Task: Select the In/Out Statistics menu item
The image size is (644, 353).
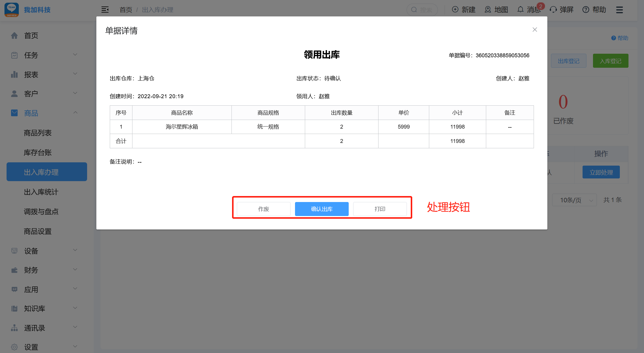Action: click(41, 192)
